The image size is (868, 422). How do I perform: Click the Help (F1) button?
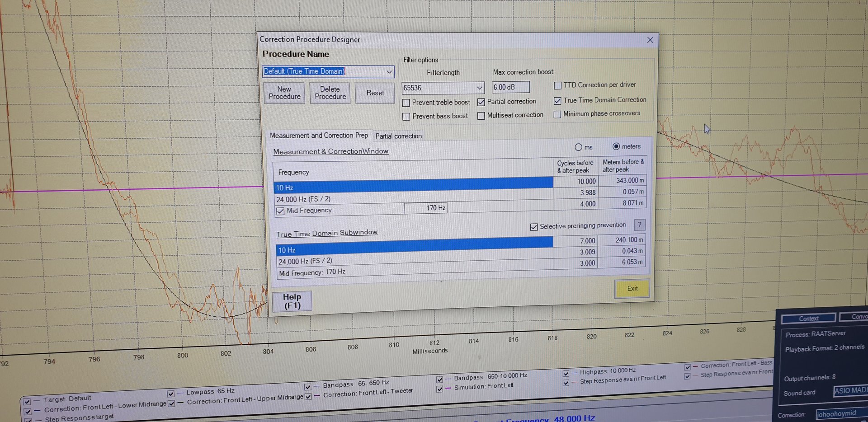click(x=292, y=301)
